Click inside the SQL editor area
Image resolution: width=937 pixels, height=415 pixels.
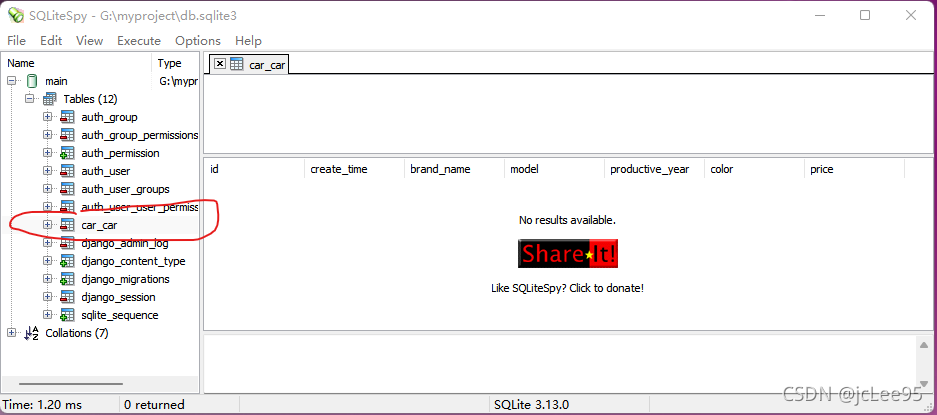569,114
